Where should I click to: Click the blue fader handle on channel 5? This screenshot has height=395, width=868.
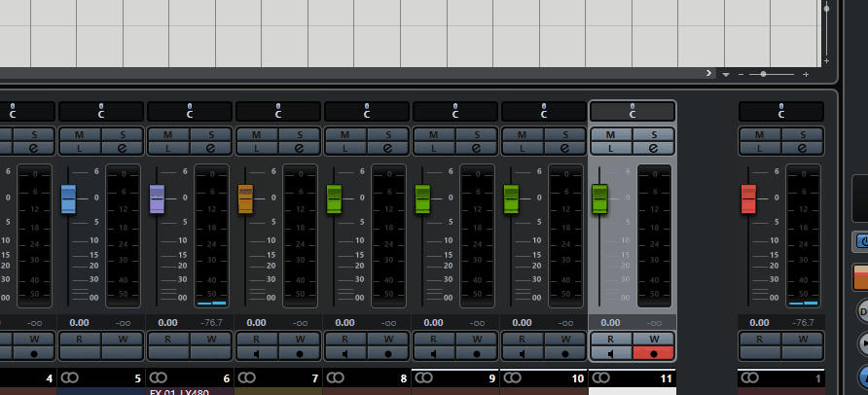pyautogui.click(x=68, y=198)
